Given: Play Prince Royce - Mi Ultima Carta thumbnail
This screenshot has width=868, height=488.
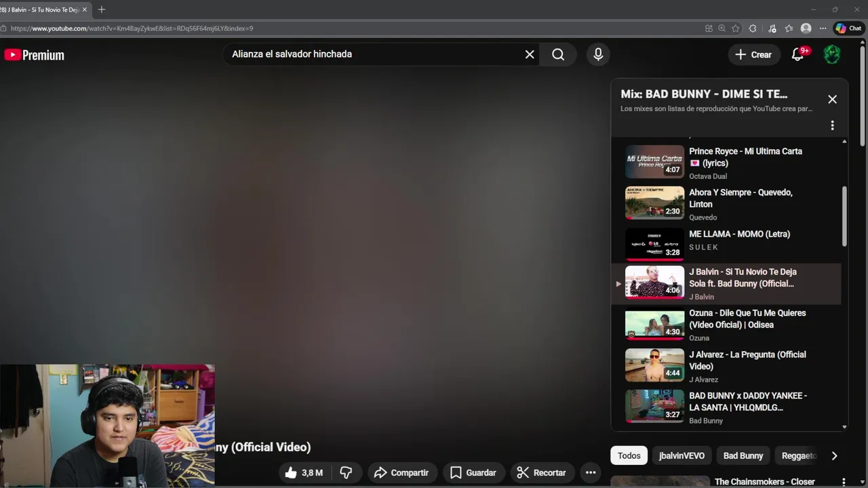Looking at the screenshot, I should tap(654, 162).
